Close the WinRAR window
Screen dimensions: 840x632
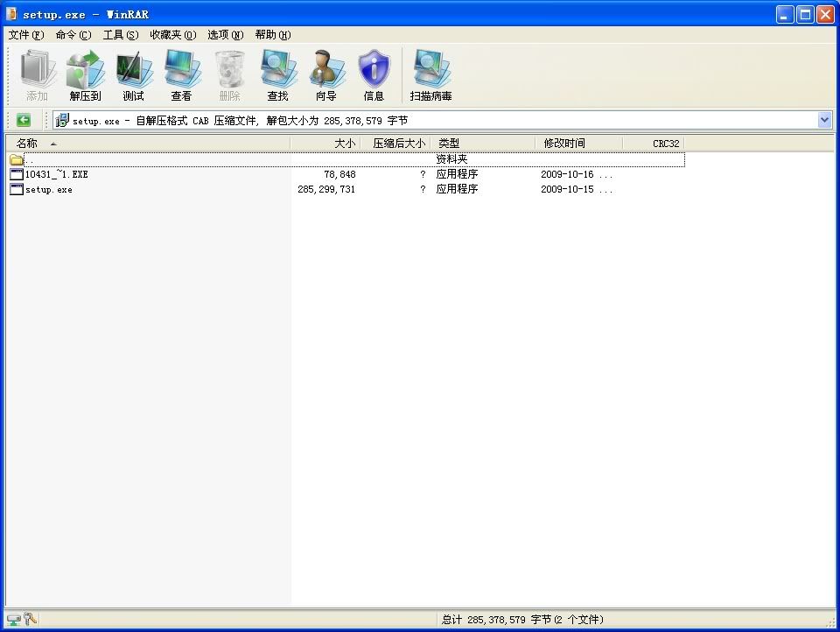[x=824, y=14]
